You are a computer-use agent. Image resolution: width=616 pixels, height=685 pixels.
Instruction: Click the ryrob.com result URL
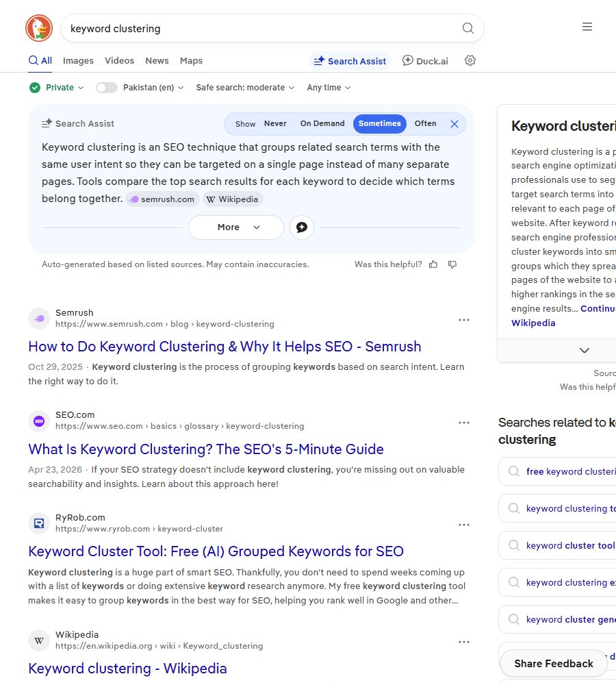pos(139,529)
